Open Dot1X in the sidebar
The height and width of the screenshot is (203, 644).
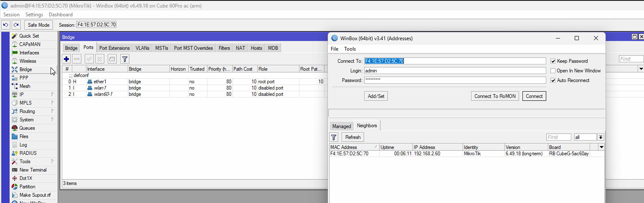(26, 178)
